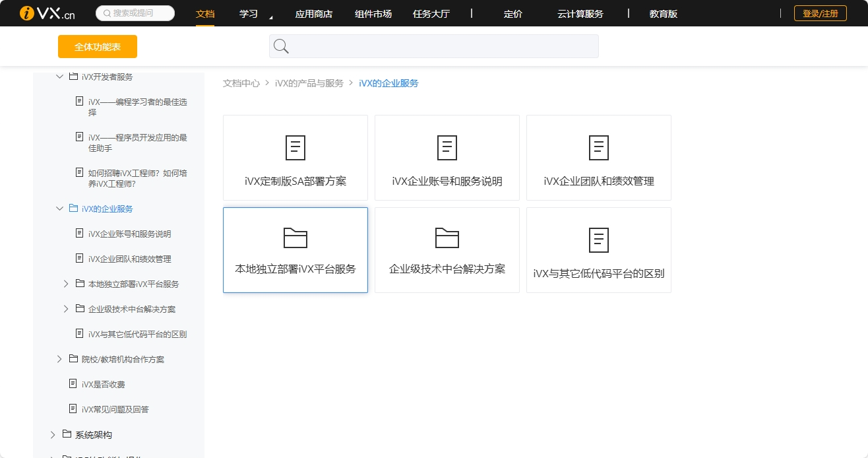Click document icon beside iVX常见问题及回答
This screenshot has width=868, height=458.
pos(73,409)
